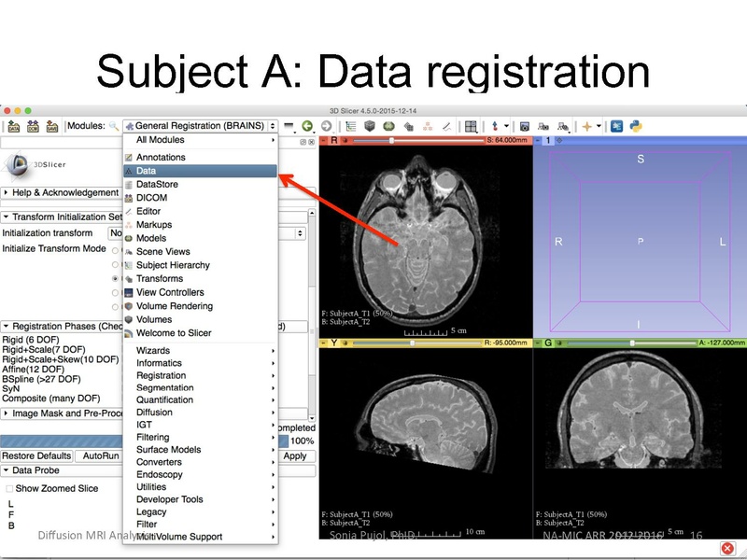Click the crosshair toolbar icon
The image size is (747, 560).
click(495, 124)
